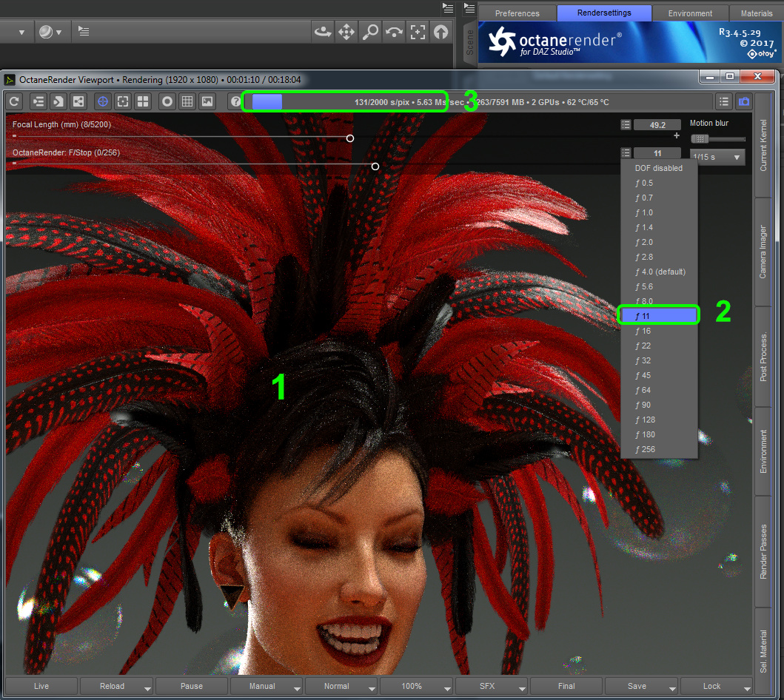Toggle the Pause rendering button
Image resolution: width=784 pixels, height=700 pixels.
tap(191, 686)
